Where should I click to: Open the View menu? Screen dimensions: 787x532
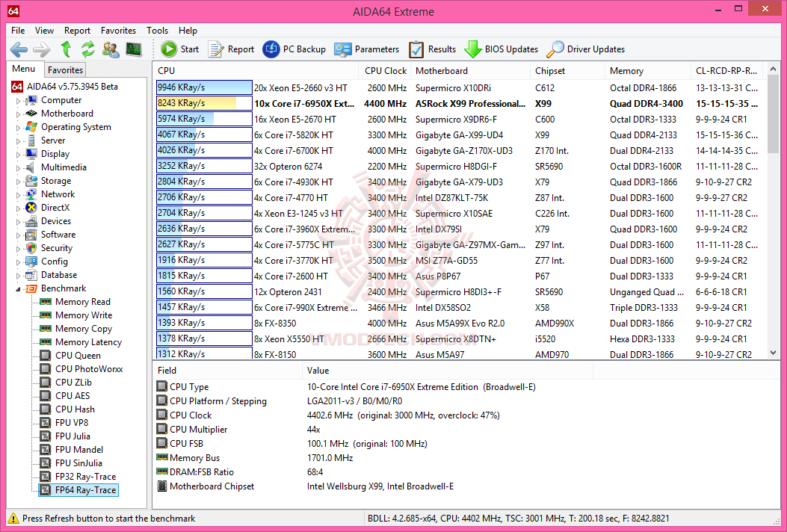tap(44, 31)
